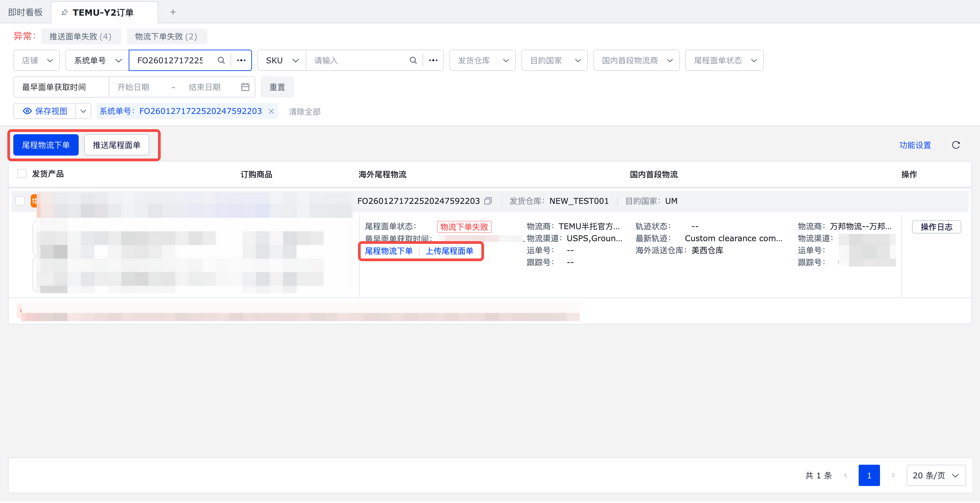Add new tab with plus icon
The width and height of the screenshot is (980, 503).
pyautogui.click(x=173, y=12)
